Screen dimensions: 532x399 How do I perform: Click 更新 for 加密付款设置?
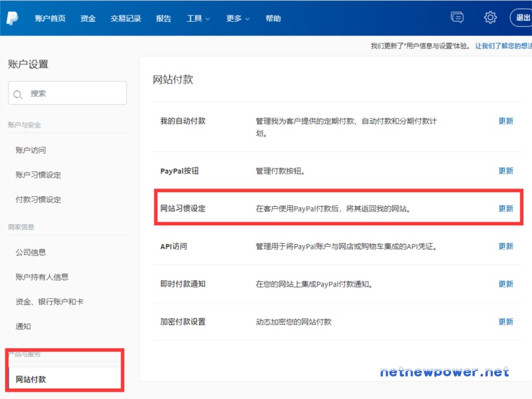click(505, 322)
